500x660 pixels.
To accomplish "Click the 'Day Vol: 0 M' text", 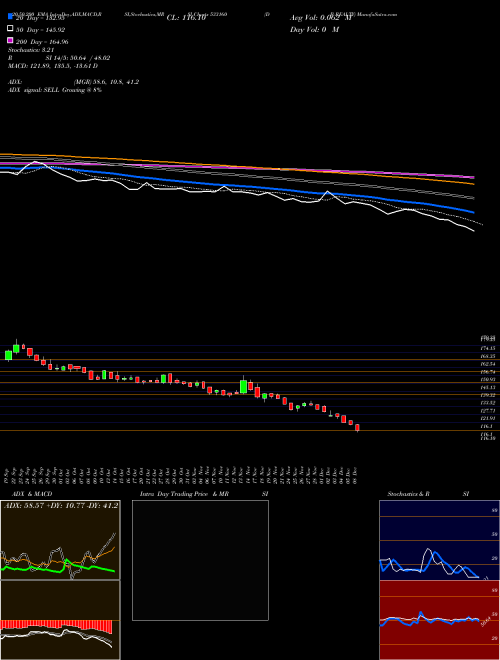I will click(x=314, y=29).
